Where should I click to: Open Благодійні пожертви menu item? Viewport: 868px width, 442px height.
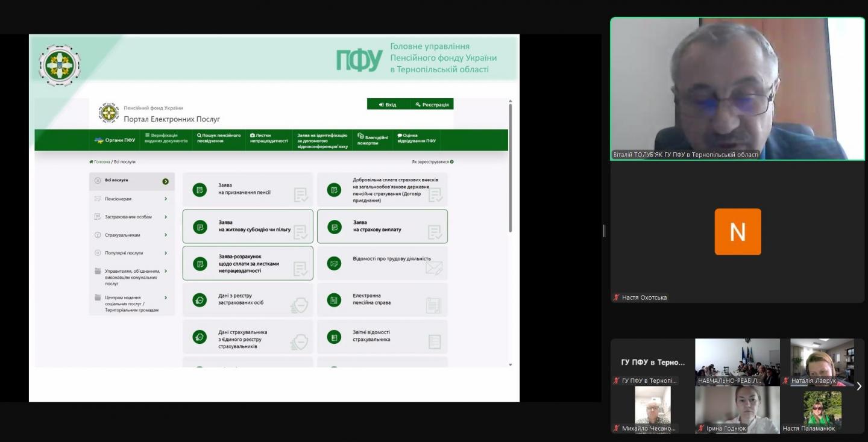click(373, 140)
